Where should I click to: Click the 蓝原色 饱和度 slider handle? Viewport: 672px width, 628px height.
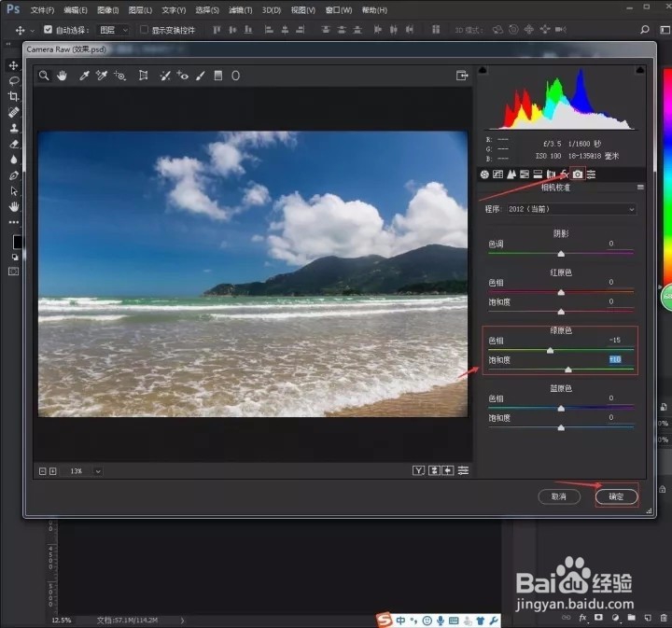(x=561, y=428)
